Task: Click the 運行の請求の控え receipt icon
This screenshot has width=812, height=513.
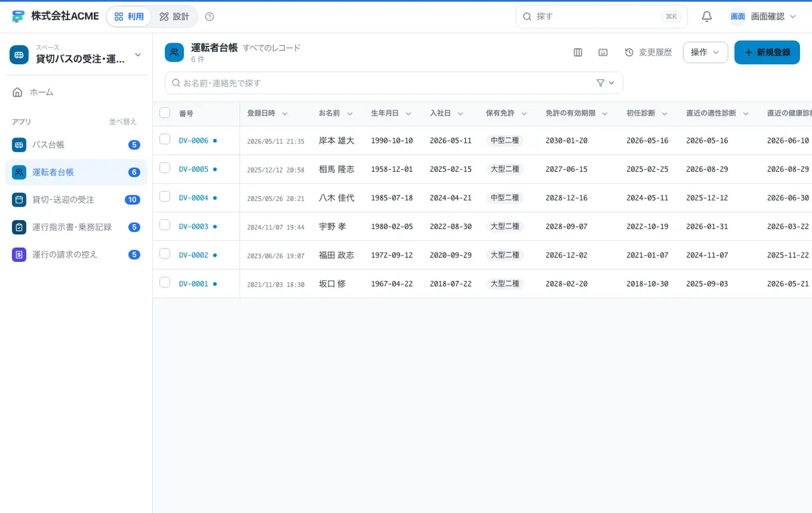Action: coord(19,254)
